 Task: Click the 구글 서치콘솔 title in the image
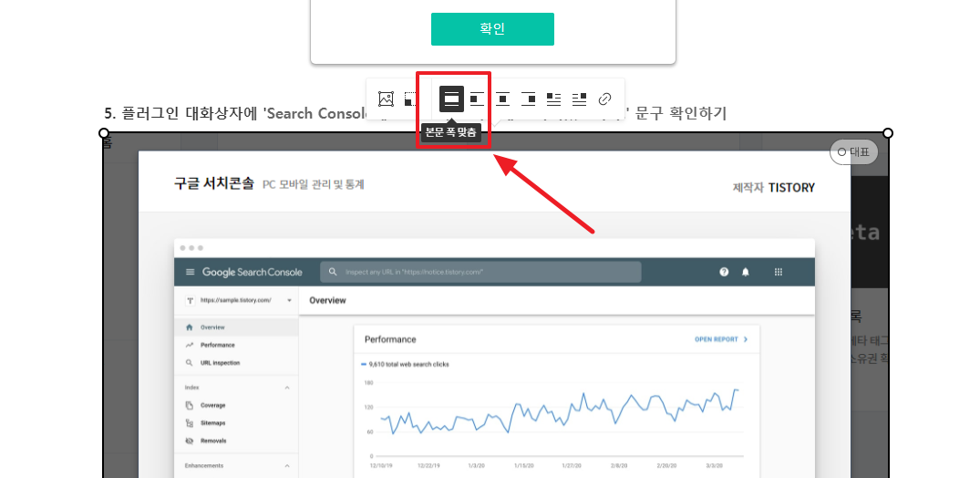pyautogui.click(x=214, y=184)
